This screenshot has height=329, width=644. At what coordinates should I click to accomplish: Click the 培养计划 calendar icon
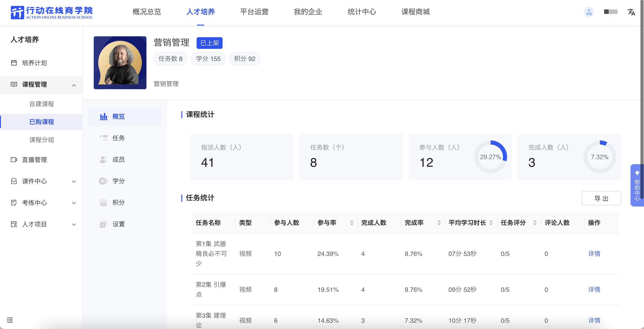(x=14, y=63)
